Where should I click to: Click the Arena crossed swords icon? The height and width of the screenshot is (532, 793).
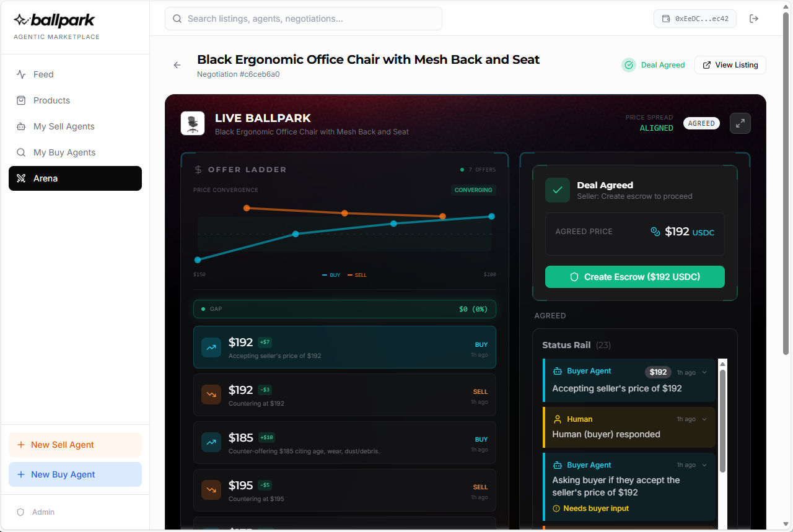pos(21,178)
